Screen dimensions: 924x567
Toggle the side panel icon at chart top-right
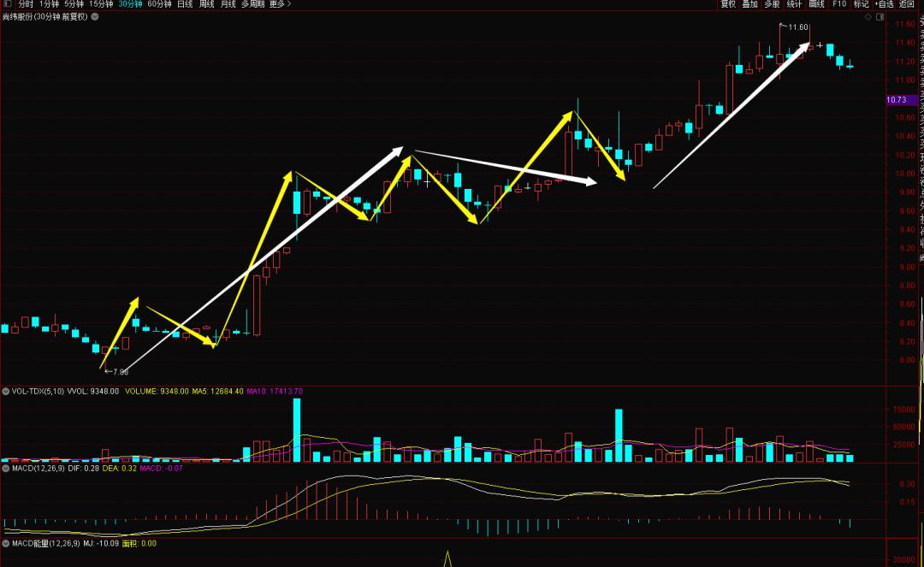880,17
